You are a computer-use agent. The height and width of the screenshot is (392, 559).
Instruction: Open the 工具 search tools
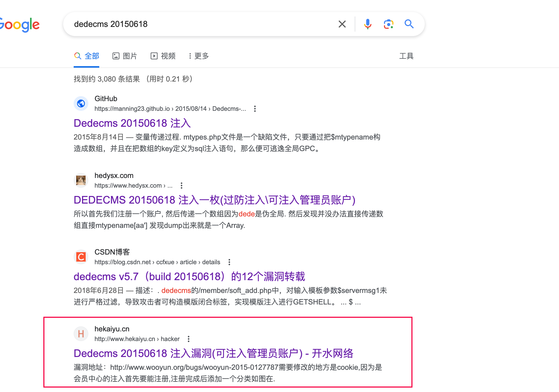pyautogui.click(x=406, y=56)
